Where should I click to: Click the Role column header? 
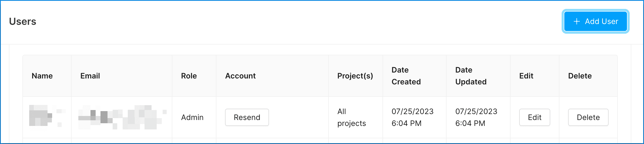click(x=189, y=76)
